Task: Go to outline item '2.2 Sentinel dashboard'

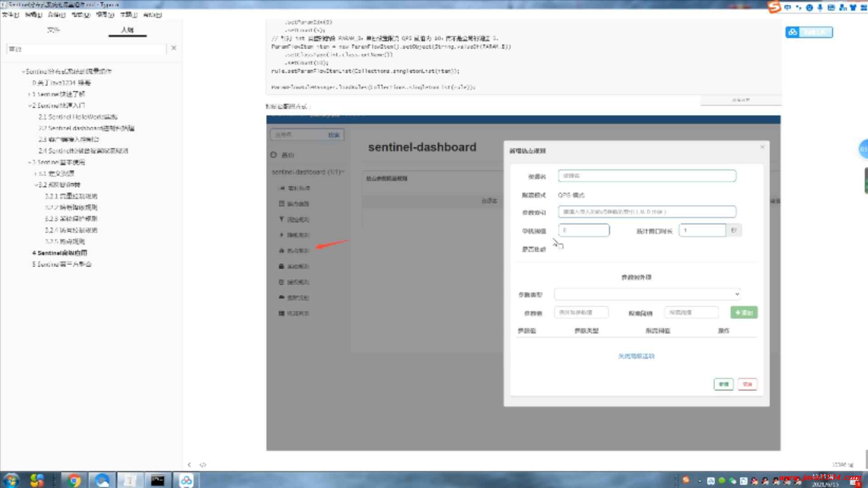Action: tap(86, 128)
